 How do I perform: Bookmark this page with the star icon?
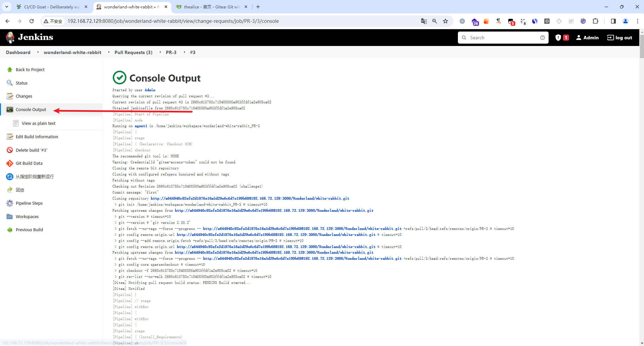[445, 21]
